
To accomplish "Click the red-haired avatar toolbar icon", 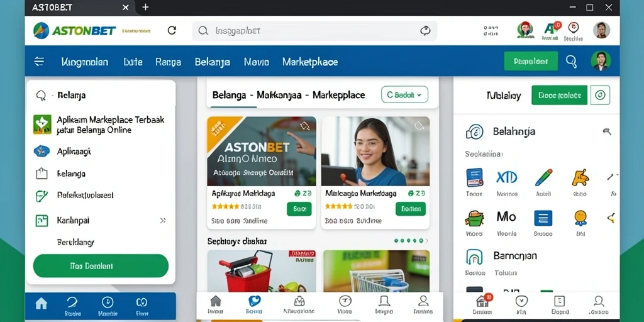I will click(x=525, y=30).
